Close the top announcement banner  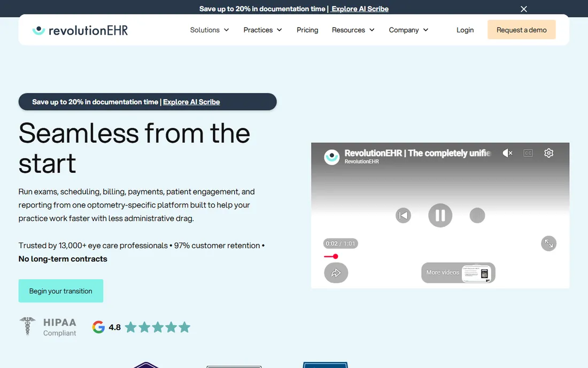click(x=523, y=9)
